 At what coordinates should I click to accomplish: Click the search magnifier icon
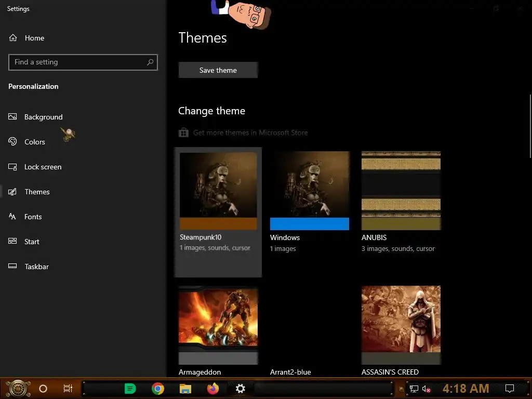[150, 62]
